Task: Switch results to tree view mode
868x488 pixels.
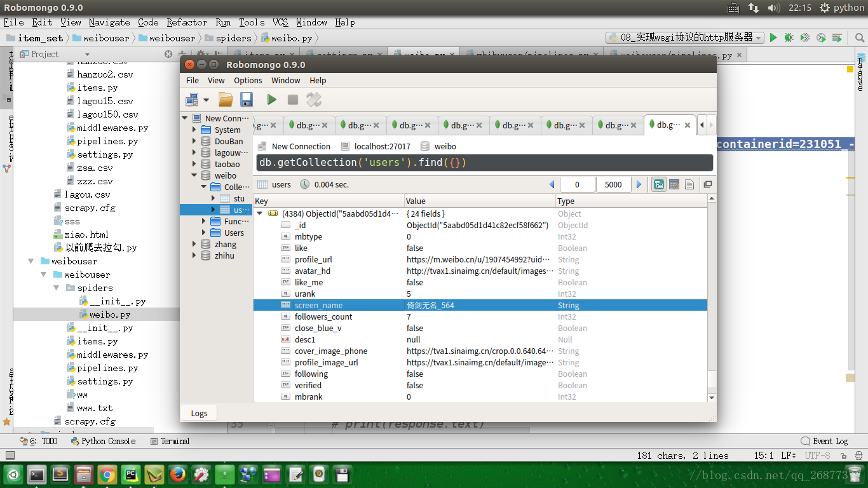Action: [658, 184]
